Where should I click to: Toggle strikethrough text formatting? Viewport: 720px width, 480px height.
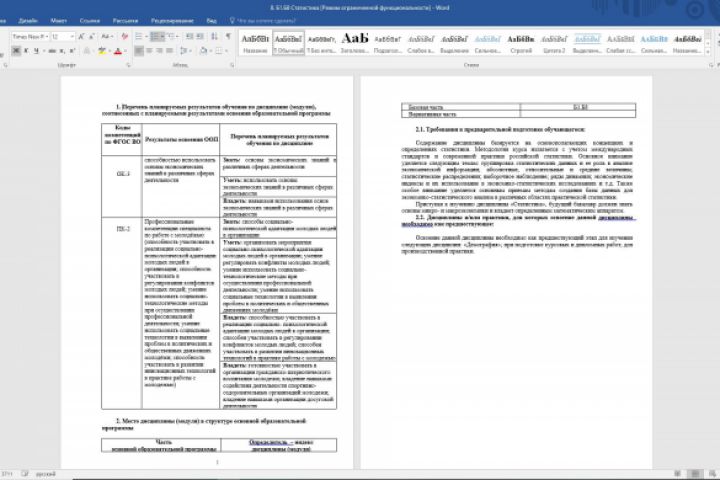tap(52, 51)
